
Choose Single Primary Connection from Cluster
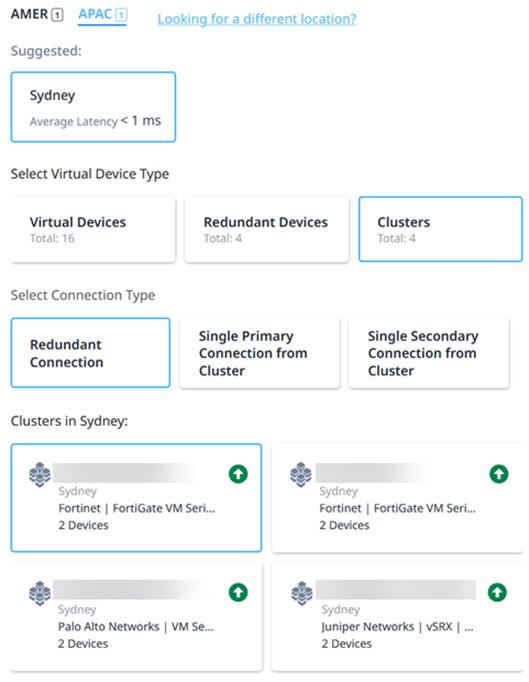(259, 353)
